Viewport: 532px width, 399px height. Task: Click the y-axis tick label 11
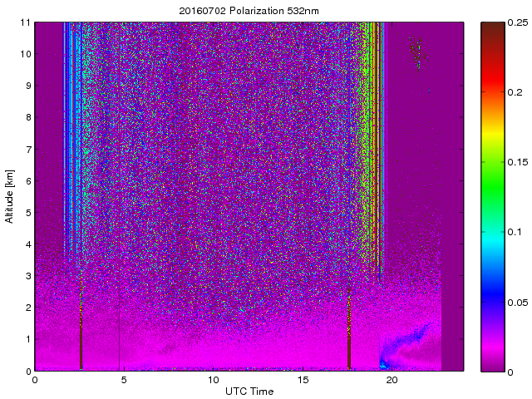pyautogui.click(x=27, y=22)
